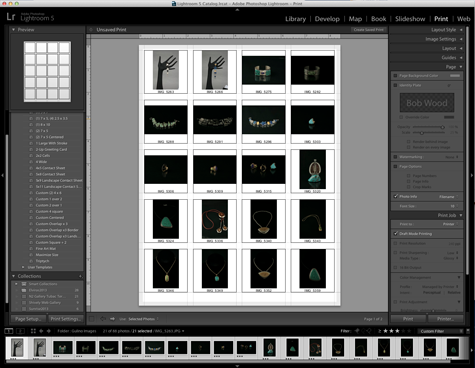Select the Triptych template

tap(42, 261)
